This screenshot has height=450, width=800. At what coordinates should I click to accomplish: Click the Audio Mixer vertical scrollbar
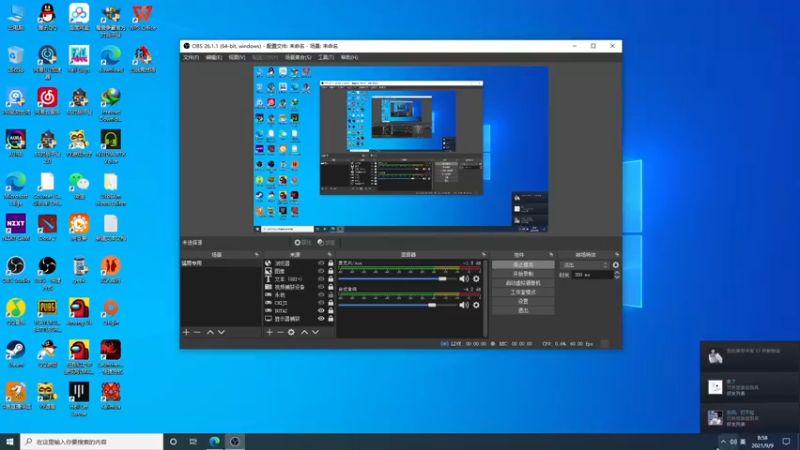coord(485,298)
